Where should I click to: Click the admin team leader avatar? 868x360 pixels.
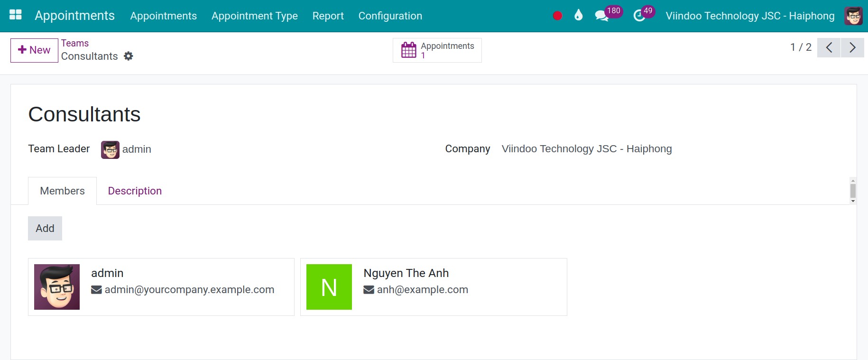point(110,150)
